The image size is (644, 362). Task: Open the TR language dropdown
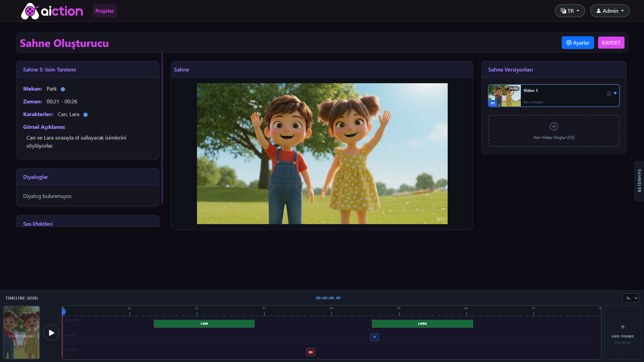(569, 11)
